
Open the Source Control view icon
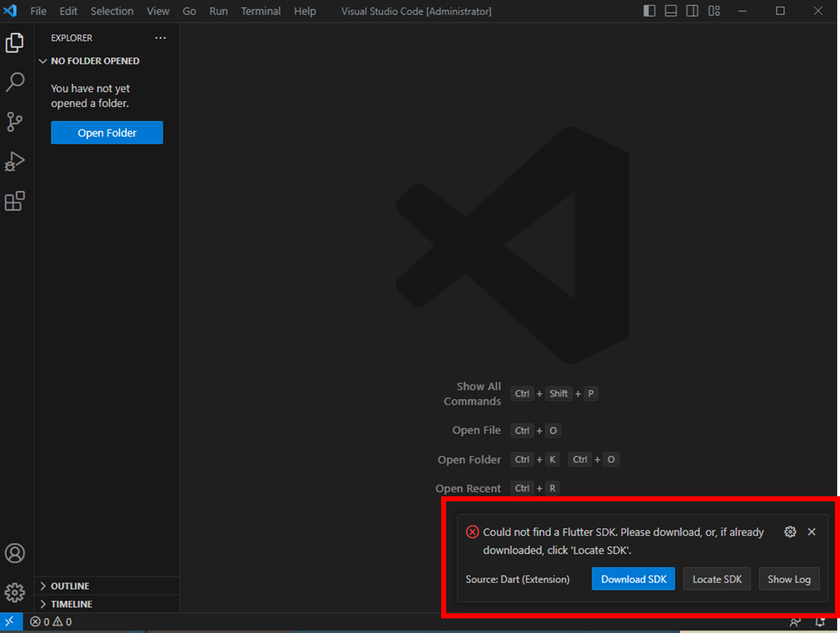[15, 122]
